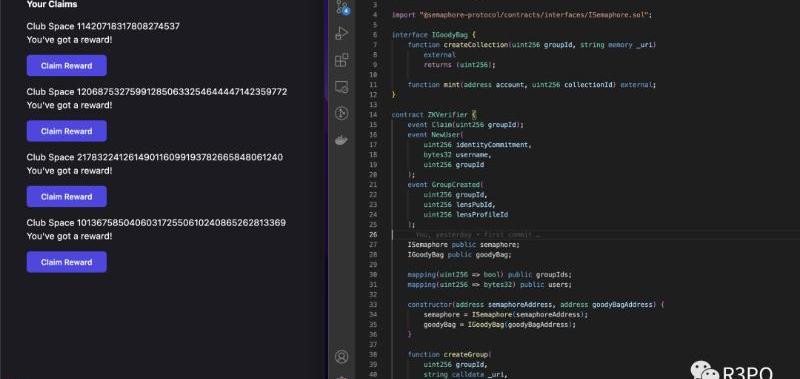This screenshot has width=800, height=379.
Task: Open the Accounts icon in activity bar
Action: [341, 357]
